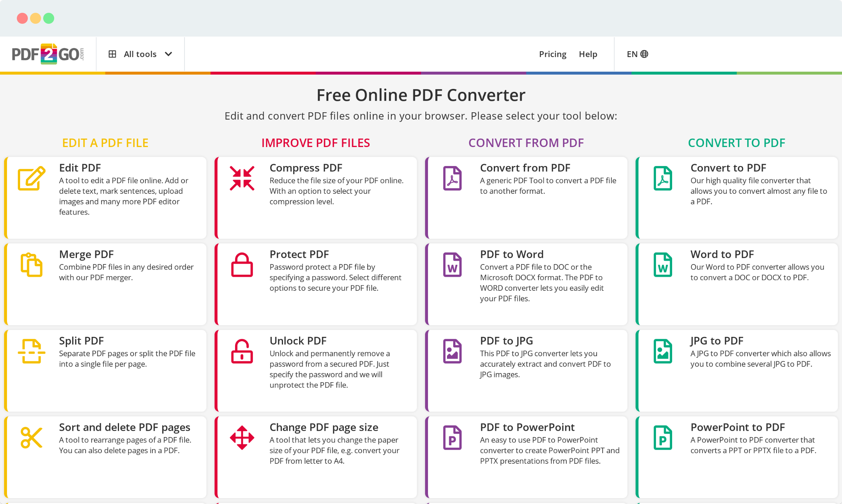842x504 pixels.
Task: Click the Edit PDF tool card
Action: click(106, 196)
